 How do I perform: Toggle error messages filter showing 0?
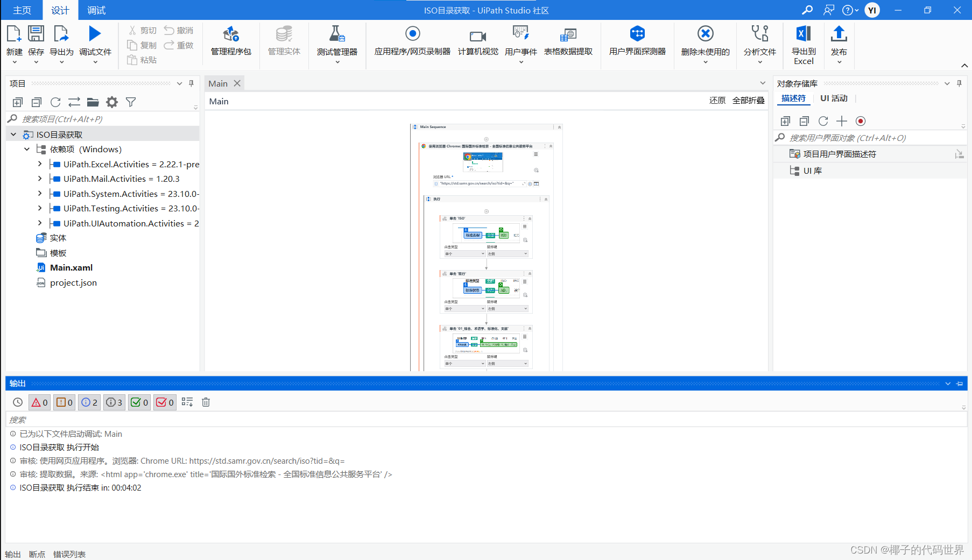39,402
